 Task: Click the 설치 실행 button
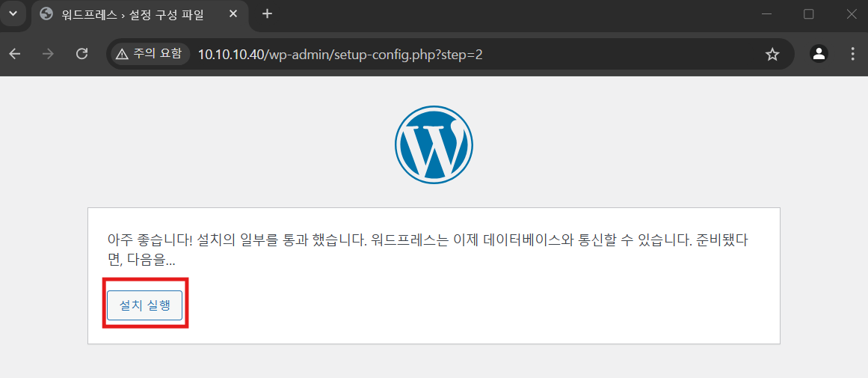144,305
